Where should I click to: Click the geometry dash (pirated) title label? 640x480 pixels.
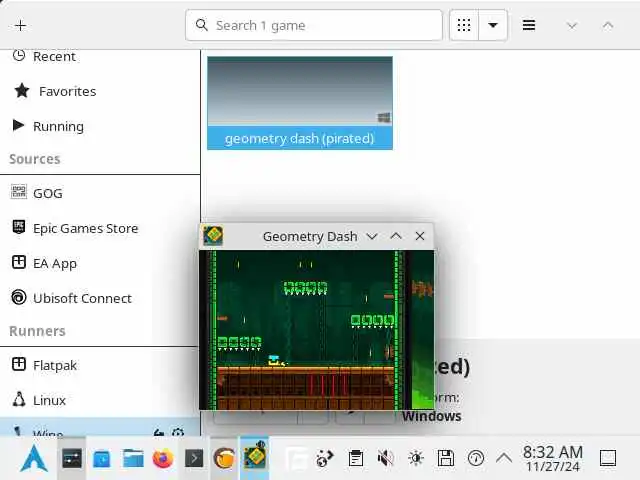[x=300, y=138]
